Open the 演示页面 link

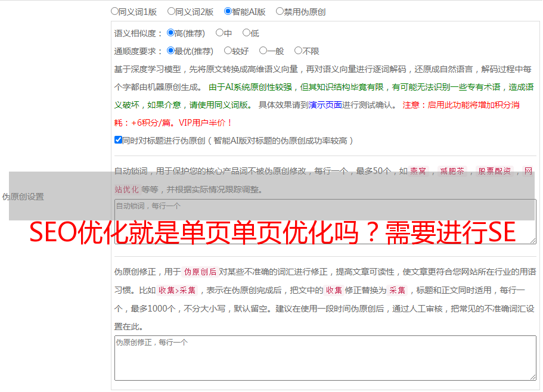coord(325,105)
